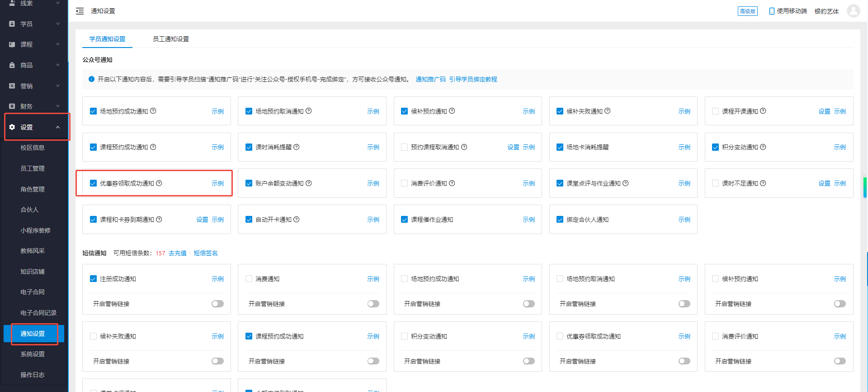Uncheck the 注册成功通知 SMS checkbox
Viewport: 868px width, 392px height.
pos(93,279)
